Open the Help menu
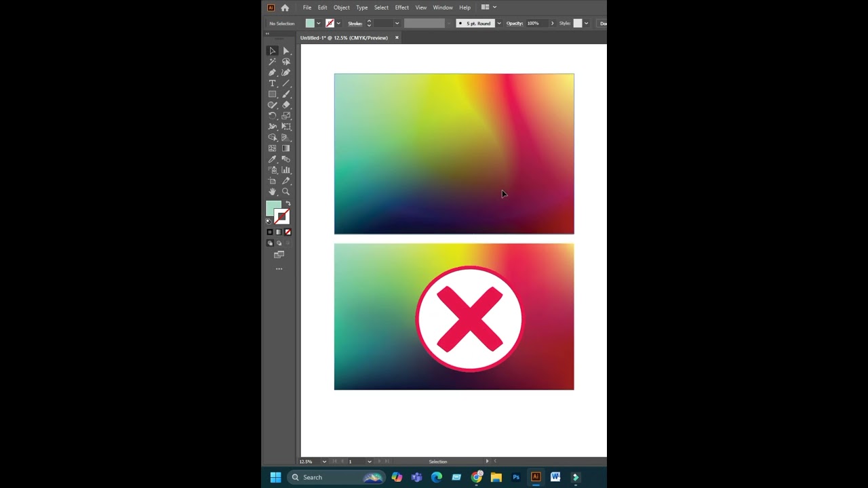The height and width of the screenshot is (488, 868). coord(465,7)
